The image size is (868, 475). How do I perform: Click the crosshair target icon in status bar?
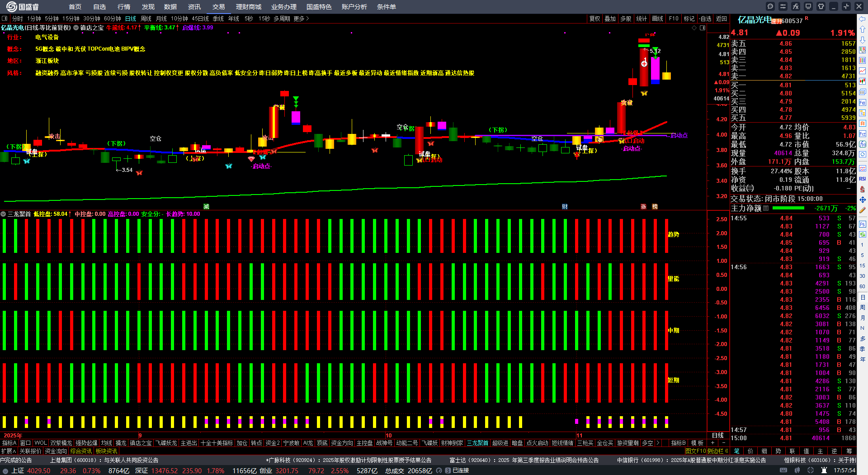[x=811, y=470]
